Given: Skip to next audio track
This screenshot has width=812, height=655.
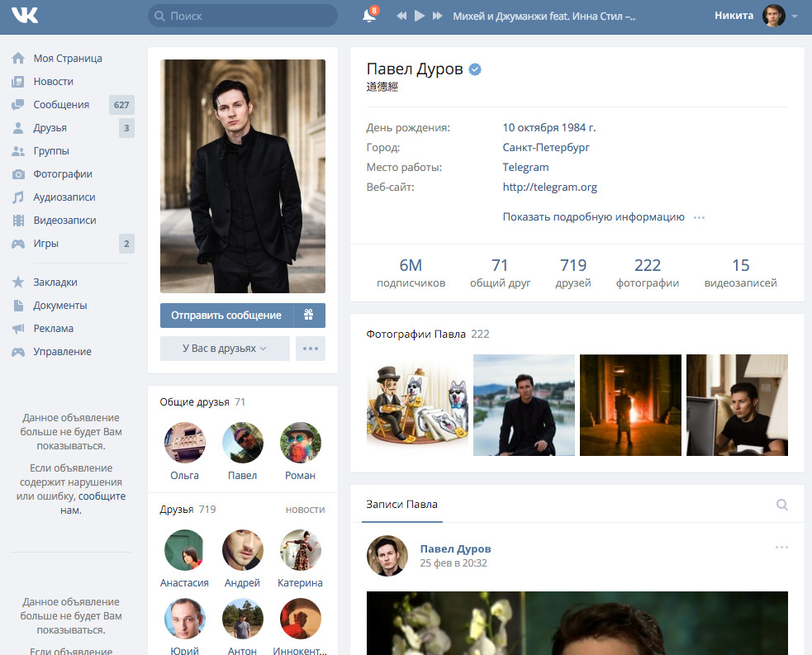Looking at the screenshot, I should click(x=438, y=16).
